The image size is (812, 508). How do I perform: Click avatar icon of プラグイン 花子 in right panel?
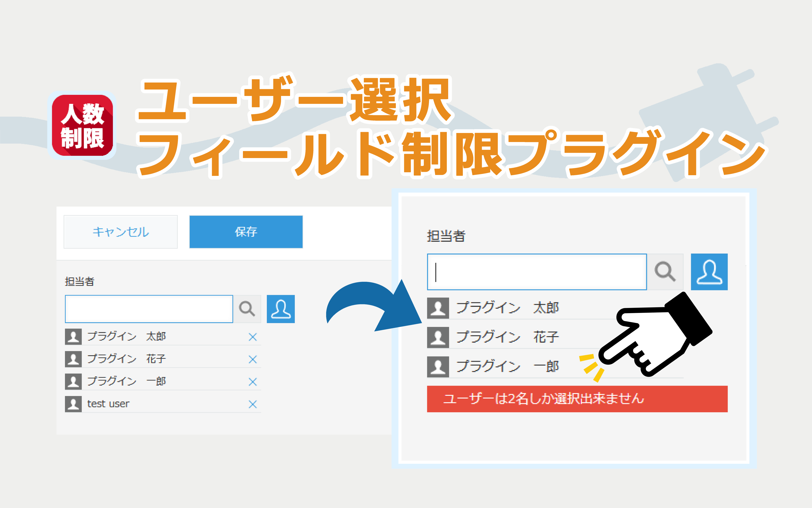coord(438,337)
